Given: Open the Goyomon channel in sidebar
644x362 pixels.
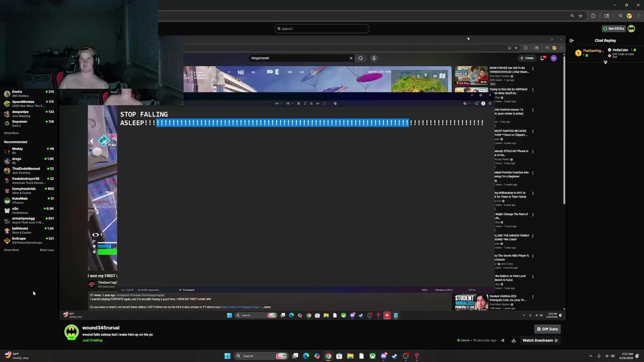Looking at the screenshot, I should (29, 123).
